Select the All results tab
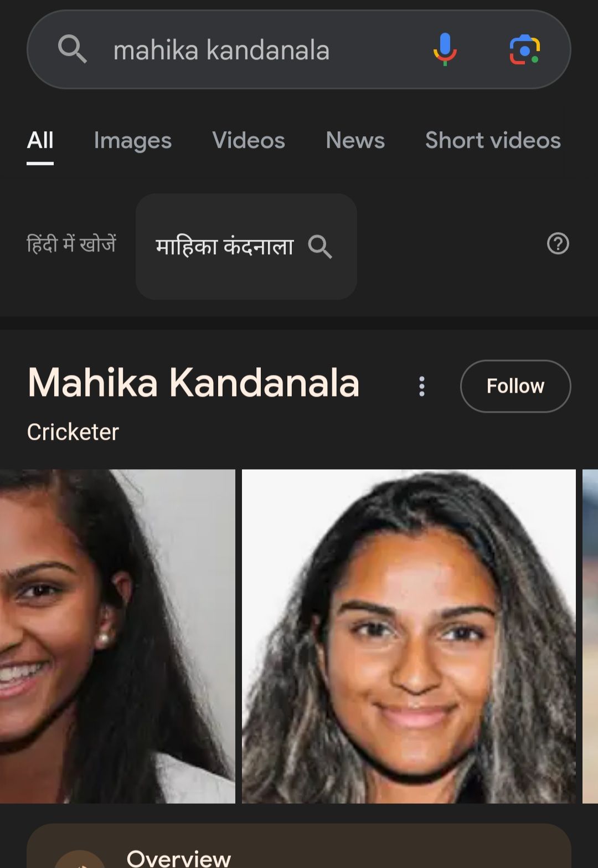 (40, 141)
